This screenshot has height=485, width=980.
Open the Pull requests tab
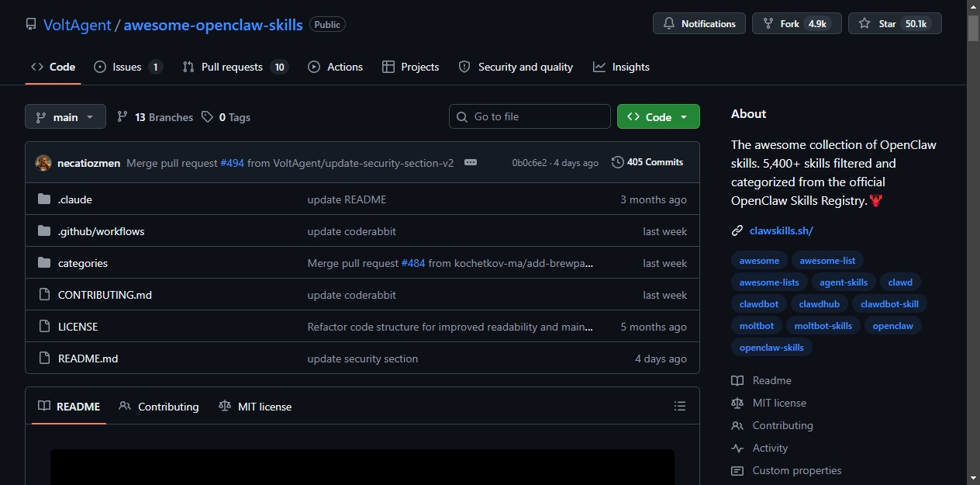click(x=235, y=67)
